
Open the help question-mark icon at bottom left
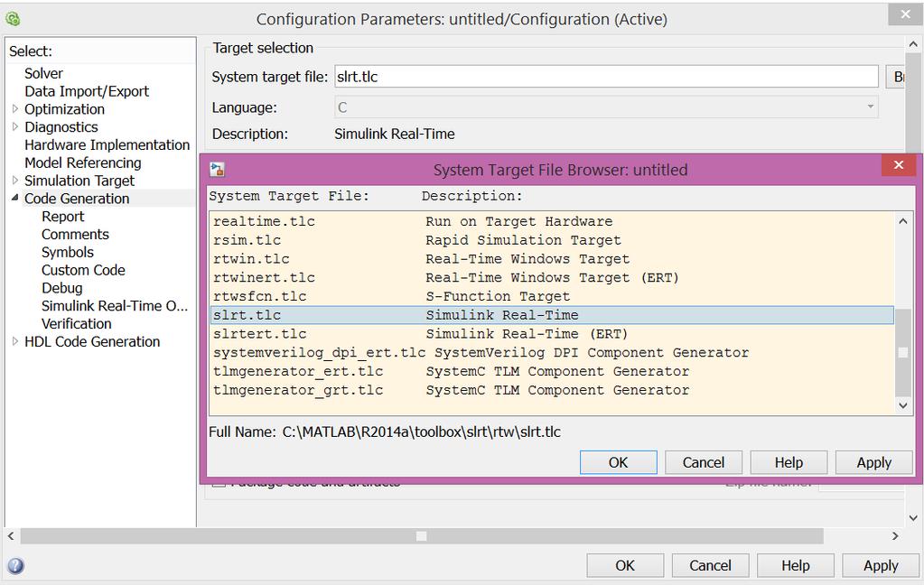click(15, 565)
